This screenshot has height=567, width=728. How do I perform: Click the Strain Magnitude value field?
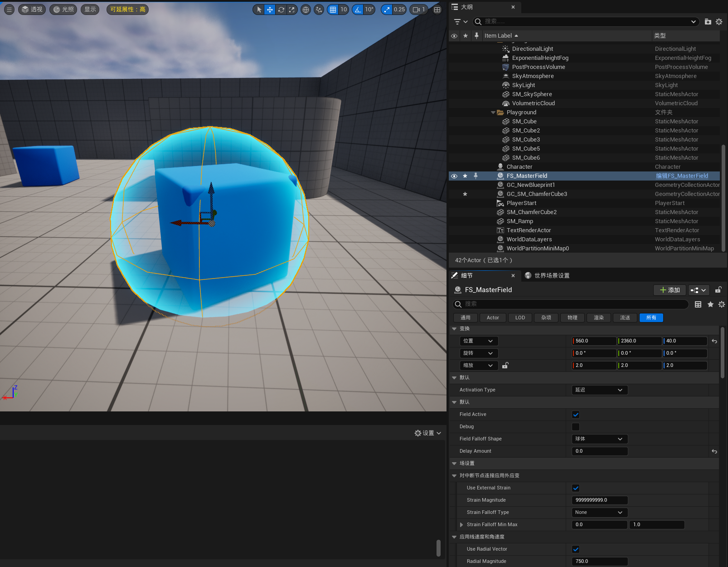(599, 500)
